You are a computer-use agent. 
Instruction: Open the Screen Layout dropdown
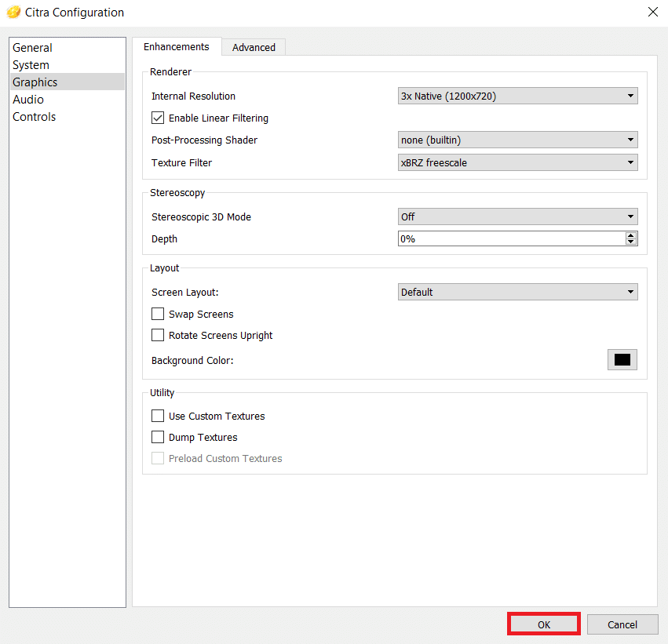(517, 293)
